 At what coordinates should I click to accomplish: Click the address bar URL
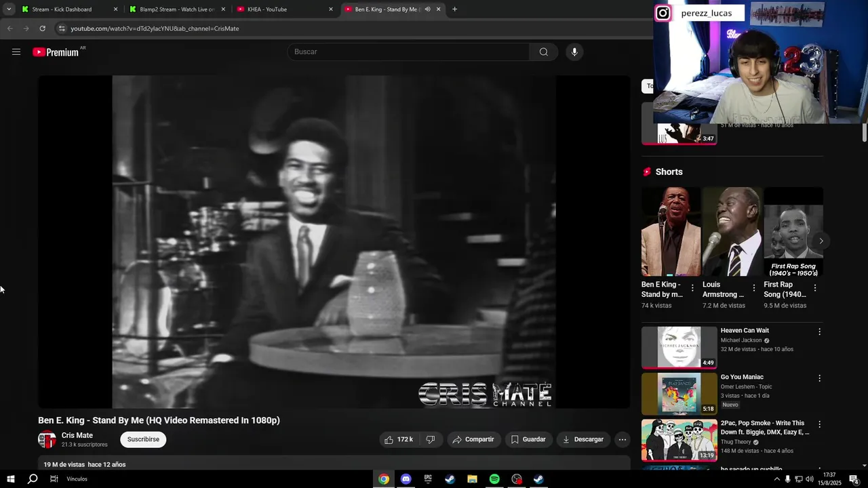(x=155, y=28)
